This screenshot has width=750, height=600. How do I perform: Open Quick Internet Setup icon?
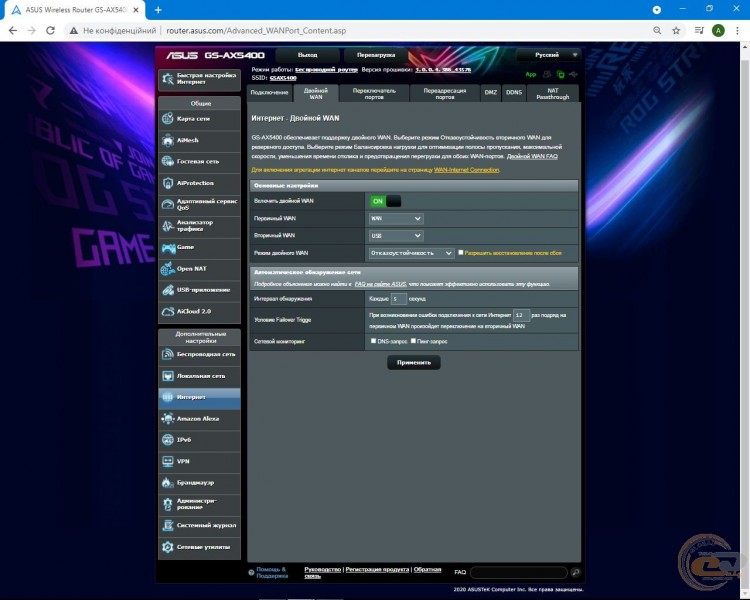point(168,79)
